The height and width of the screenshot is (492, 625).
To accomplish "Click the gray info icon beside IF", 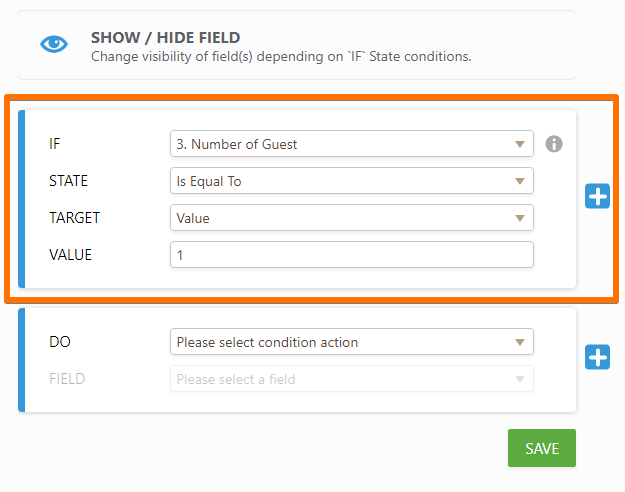I will click(x=554, y=144).
